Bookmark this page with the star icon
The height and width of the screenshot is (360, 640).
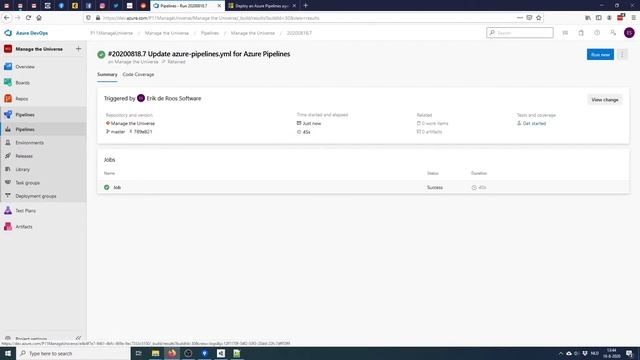538,18
